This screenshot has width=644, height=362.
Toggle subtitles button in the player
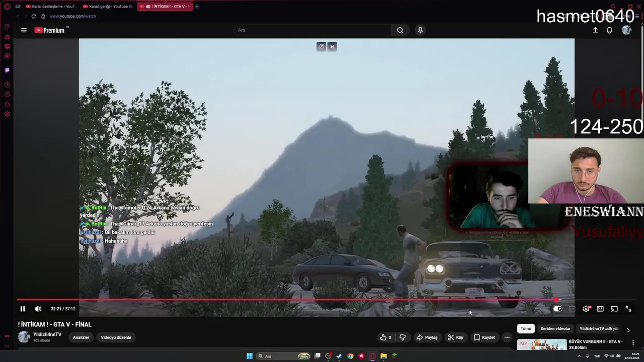pyautogui.click(x=572, y=309)
